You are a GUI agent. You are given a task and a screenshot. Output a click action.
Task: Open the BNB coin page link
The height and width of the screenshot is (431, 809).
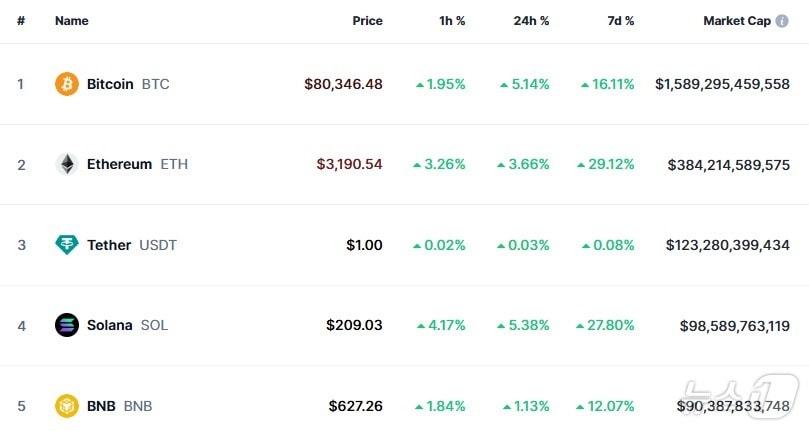point(101,406)
